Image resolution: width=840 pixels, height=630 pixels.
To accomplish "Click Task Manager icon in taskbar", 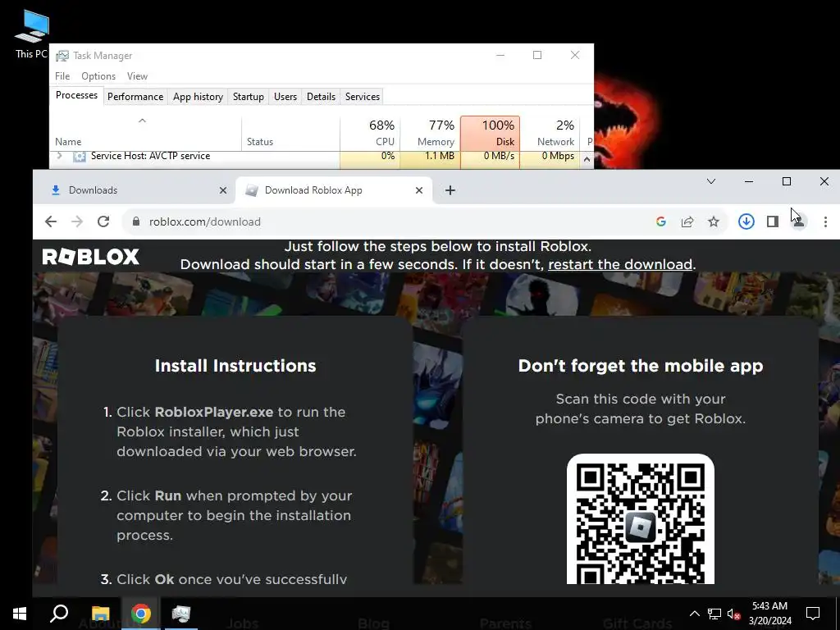I will tap(181, 614).
